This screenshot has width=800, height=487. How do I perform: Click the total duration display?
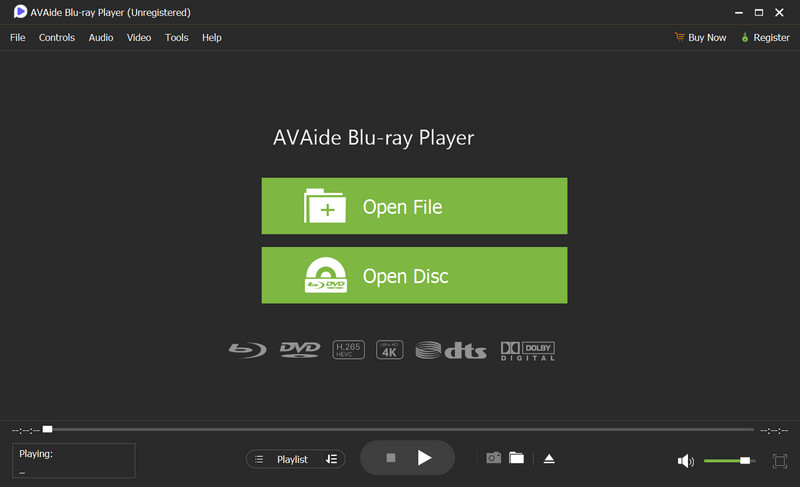(x=774, y=430)
